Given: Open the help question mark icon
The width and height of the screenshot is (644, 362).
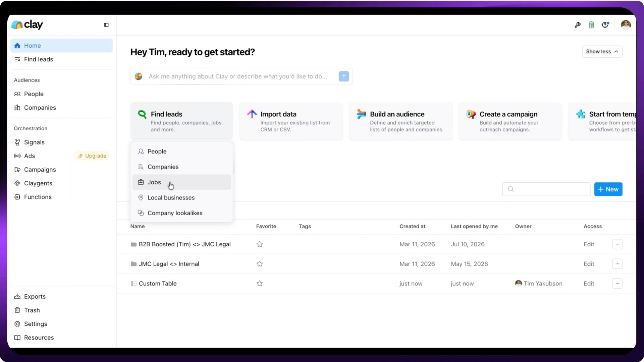Looking at the screenshot, I should tap(605, 25).
